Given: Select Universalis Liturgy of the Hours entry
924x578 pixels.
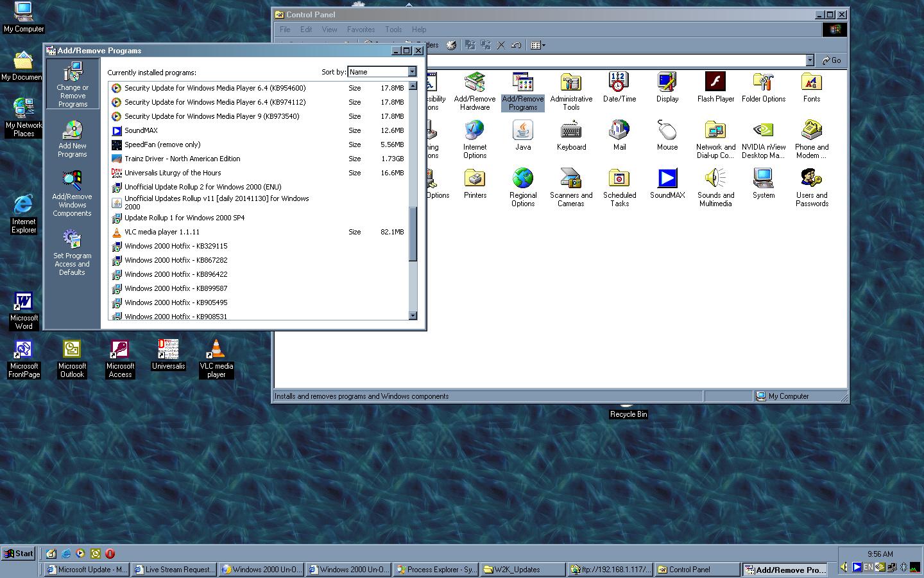Looking at the screenshot, I should [x=259, y=173].
